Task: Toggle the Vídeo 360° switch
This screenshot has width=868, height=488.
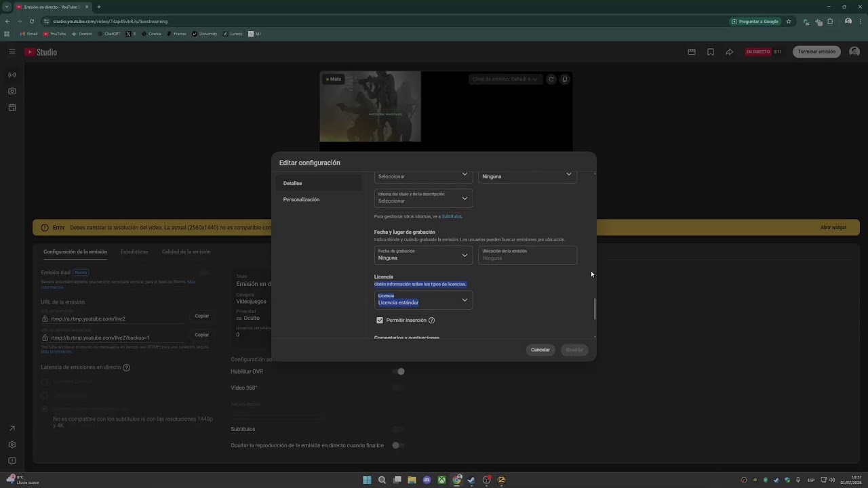Action: [x=398, y=388]
